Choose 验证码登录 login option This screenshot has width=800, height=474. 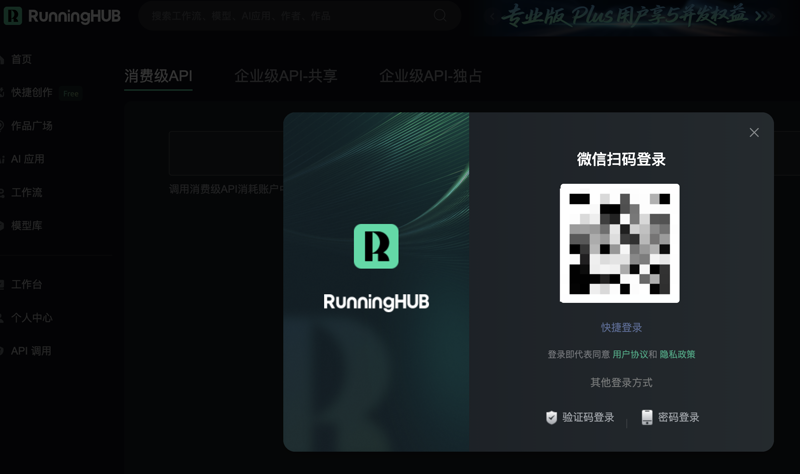[x=580, y=417]
